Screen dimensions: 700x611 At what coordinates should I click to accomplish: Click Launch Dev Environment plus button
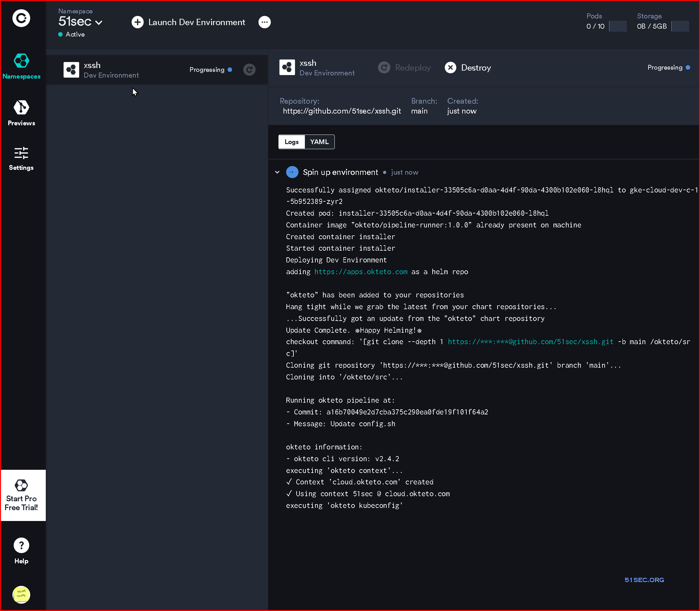tap(138, 22)
